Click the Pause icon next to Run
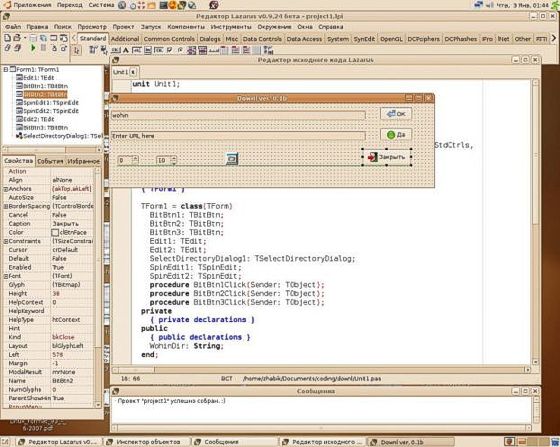 click(43, 48)
